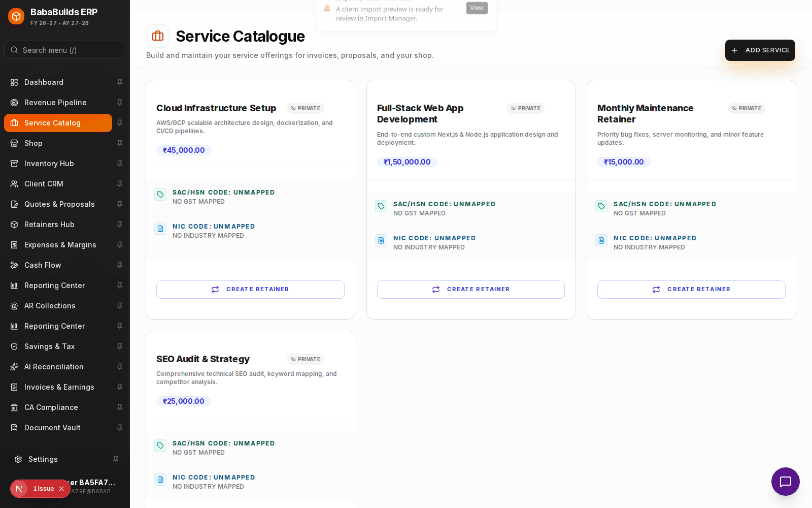The width and height of the screenshot is (812, 508).
Task: Click the NIC code icon on SEO Audit & Strategy
Action: [x=160, y=480]
